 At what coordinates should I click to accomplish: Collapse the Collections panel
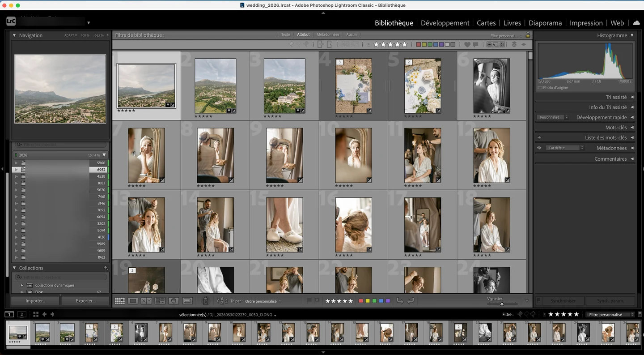pos(14,268)
